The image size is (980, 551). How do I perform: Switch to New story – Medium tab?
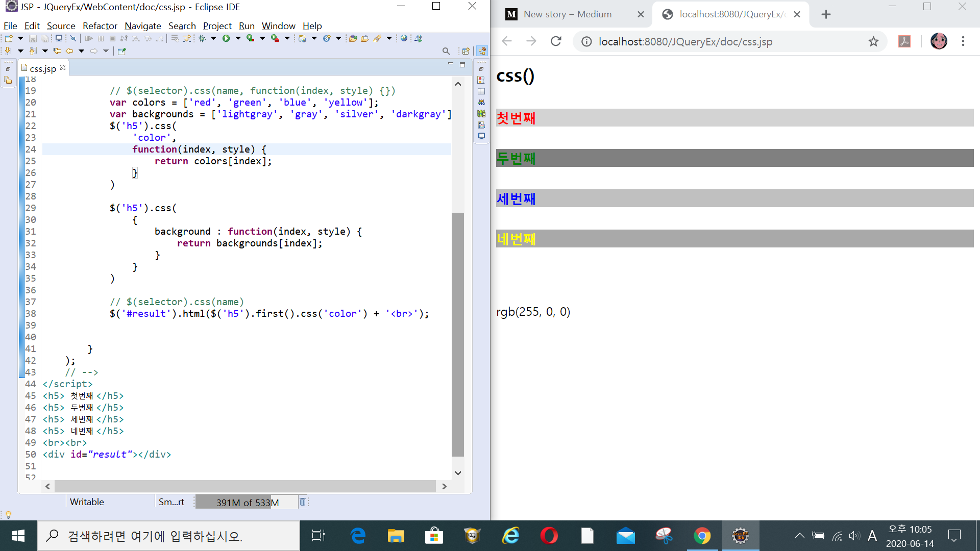click(567, 14)
